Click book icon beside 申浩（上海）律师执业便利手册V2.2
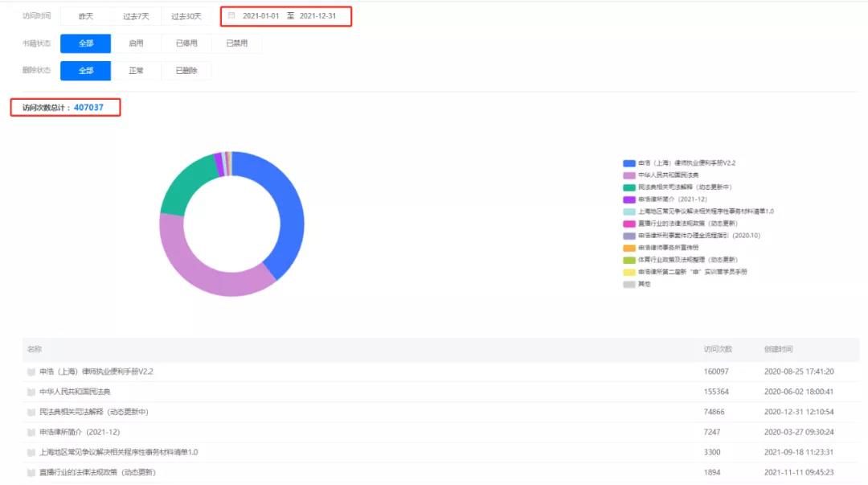Viewport: 868px width, 485px height. pos(31,372)
